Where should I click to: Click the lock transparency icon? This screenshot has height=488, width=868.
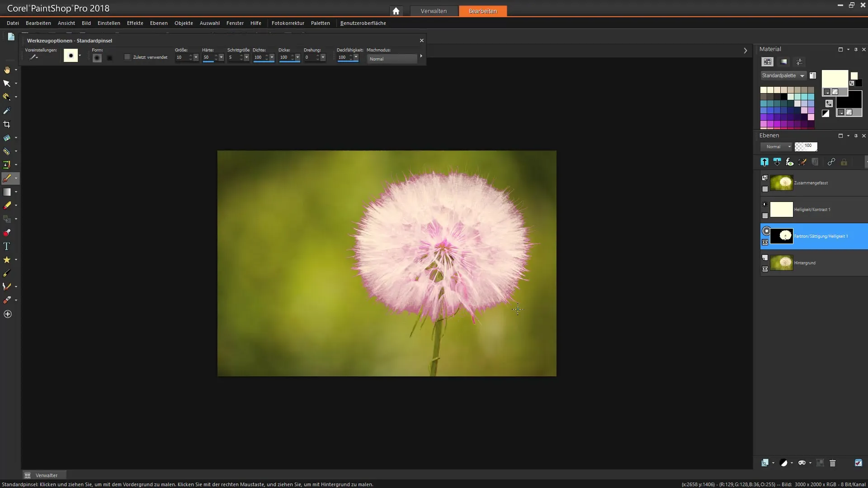tap(844, 162)
